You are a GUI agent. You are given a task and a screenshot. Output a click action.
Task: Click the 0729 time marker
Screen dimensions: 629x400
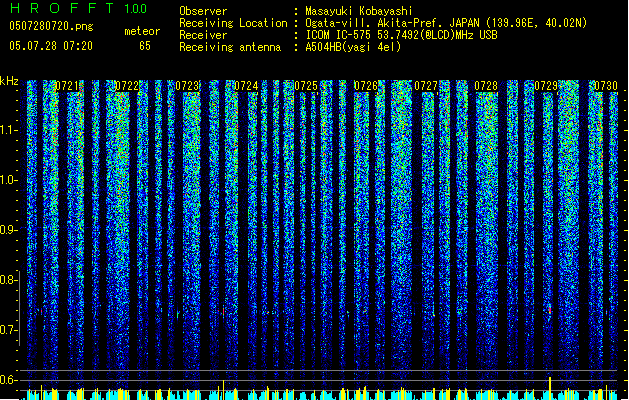[x=546, y=86]
